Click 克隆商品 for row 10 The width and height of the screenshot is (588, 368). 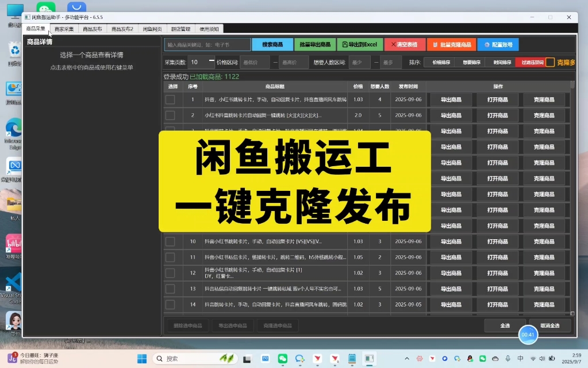[544, 241]
